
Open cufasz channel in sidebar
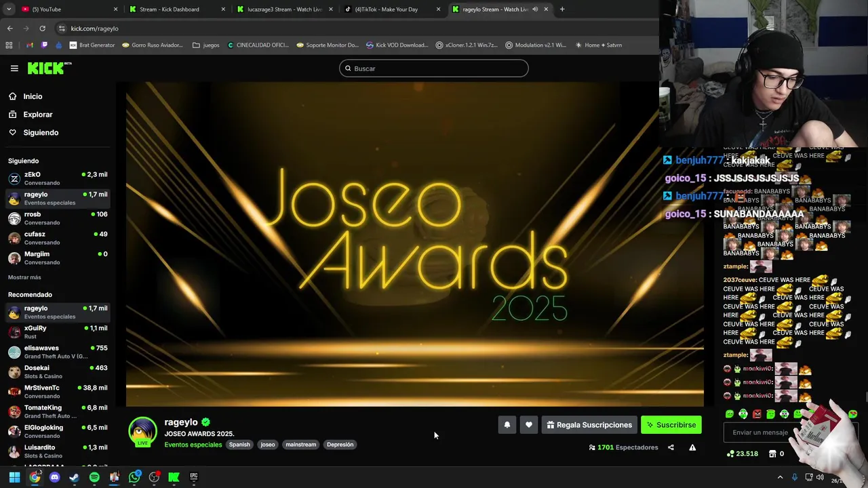pos(58,238)
